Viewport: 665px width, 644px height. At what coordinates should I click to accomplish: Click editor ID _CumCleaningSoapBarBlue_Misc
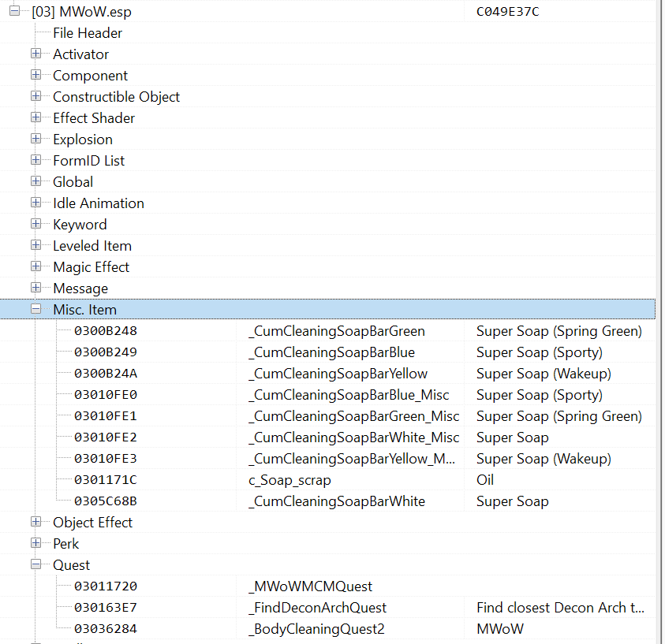pyautogui.click(x=349, y=395)
